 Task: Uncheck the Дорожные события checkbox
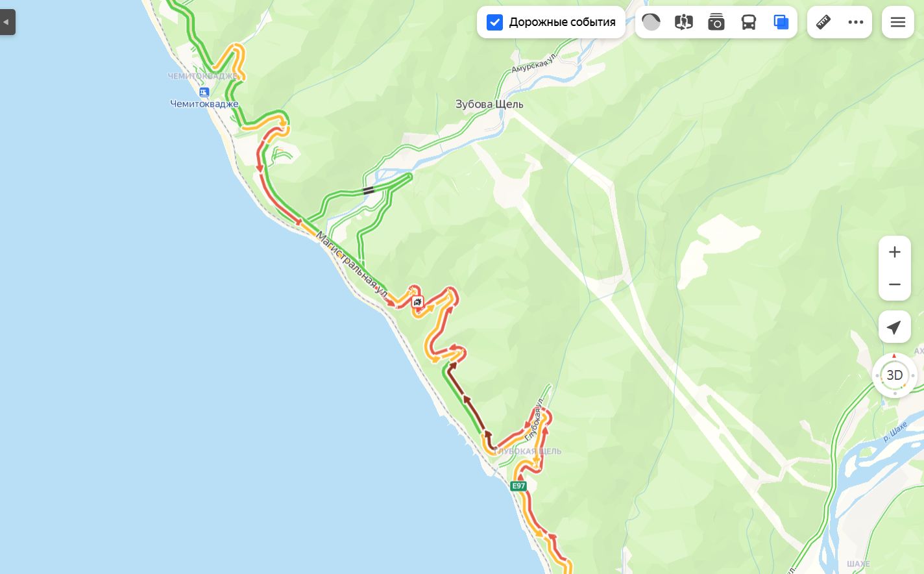coord(494,22)
